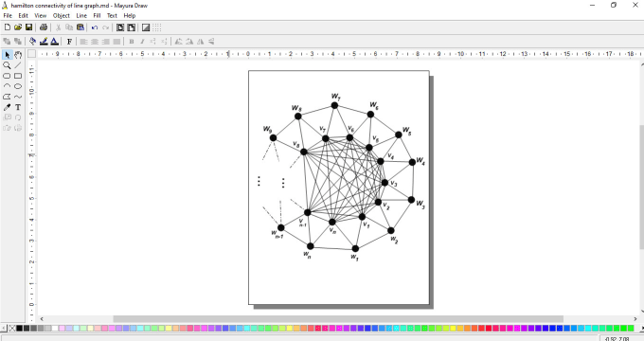Toggle superscript formatting
Screen dimensions: 644x341
(x=152, y=41)
